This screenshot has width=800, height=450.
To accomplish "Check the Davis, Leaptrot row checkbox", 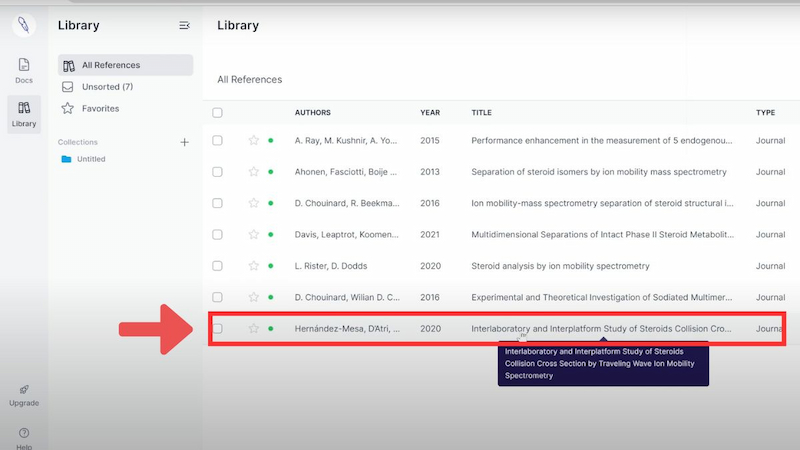I will (217, 235).
